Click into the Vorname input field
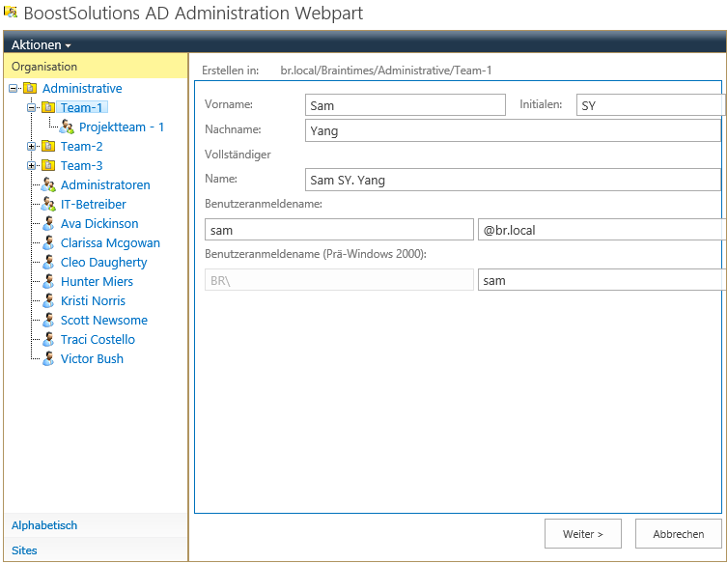 click(x=406, y=105)
